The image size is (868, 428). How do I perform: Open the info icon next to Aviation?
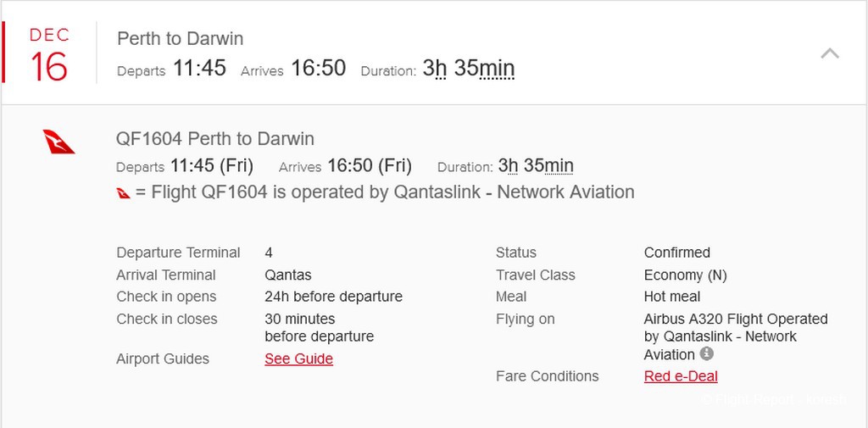click(706, 353)
